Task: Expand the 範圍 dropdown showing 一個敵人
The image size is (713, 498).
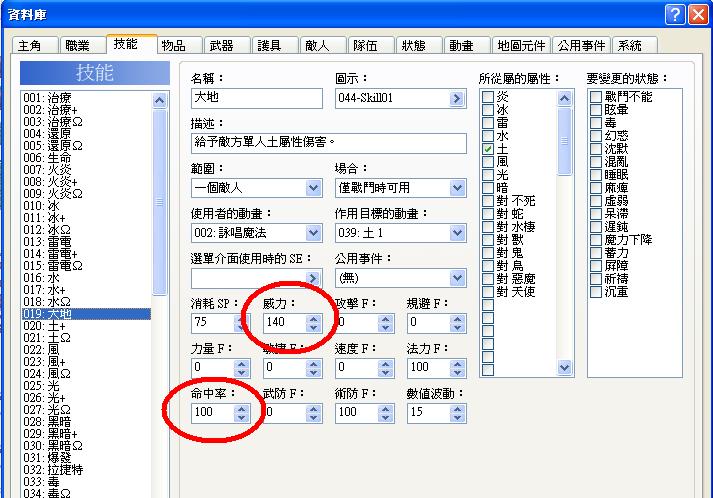Action: click(313, 188)
